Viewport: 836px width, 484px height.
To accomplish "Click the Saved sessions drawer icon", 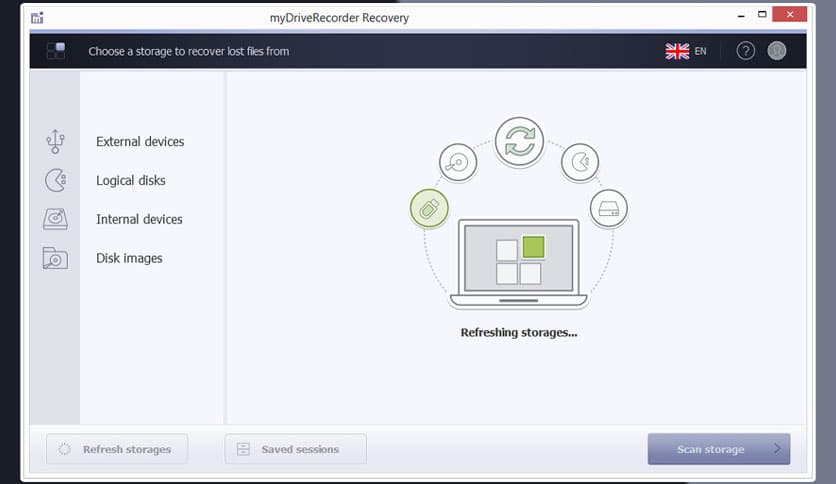I will pos(243,449).
